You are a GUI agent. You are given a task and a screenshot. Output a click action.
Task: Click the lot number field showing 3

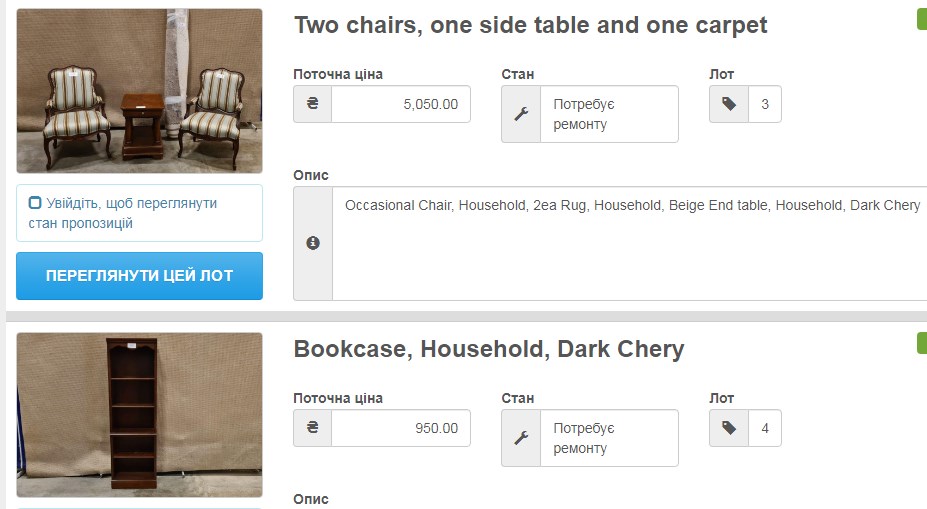point(765,104)
